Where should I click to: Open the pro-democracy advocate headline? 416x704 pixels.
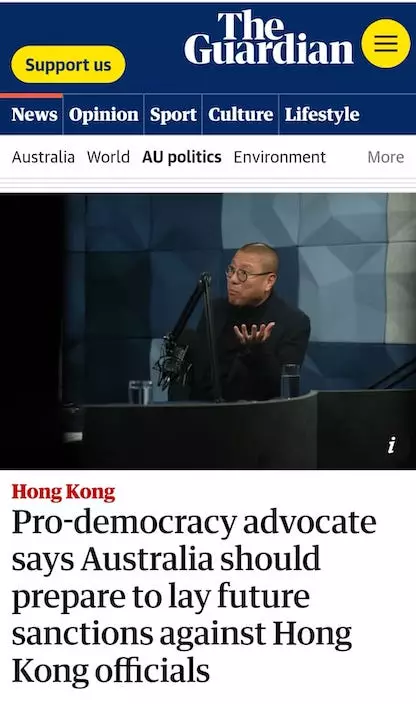[194, 597]
